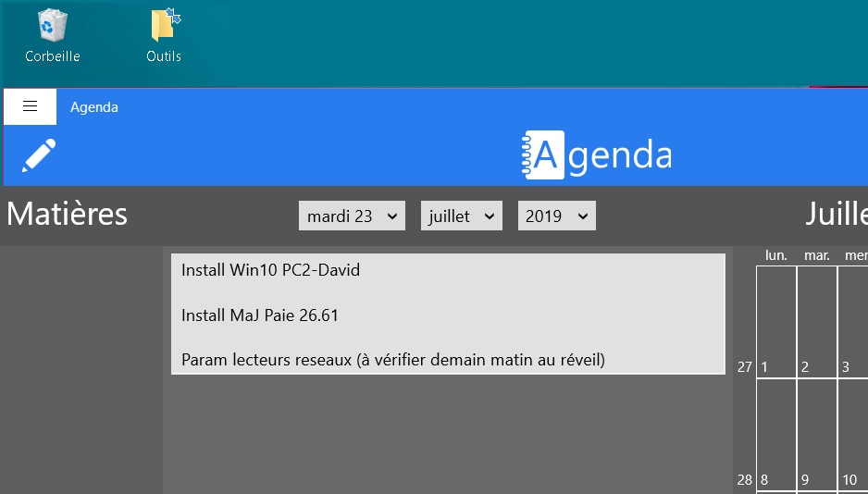The width and height of the screenshot is (868, 494).
Task: Click week number 28
Action: coord(745,479)
